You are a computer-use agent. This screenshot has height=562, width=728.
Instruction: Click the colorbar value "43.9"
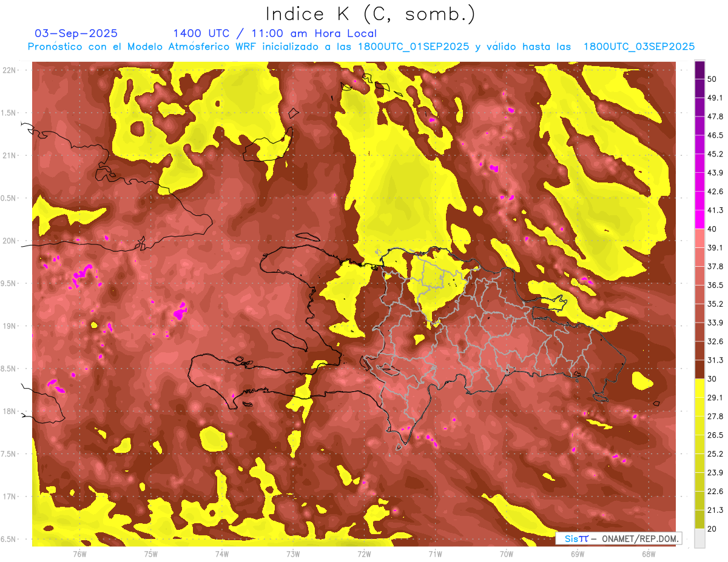(715, 173)
